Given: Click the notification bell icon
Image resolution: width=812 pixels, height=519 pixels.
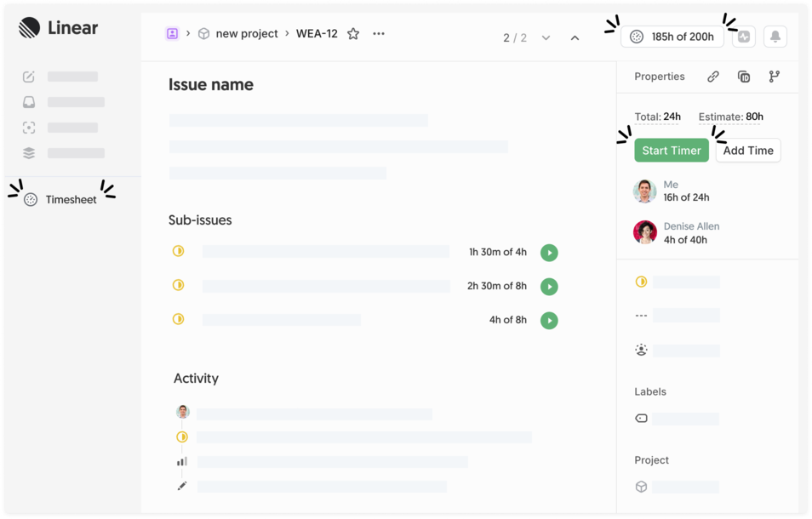Looking at the screenshot, I should [x=777, y=37].
